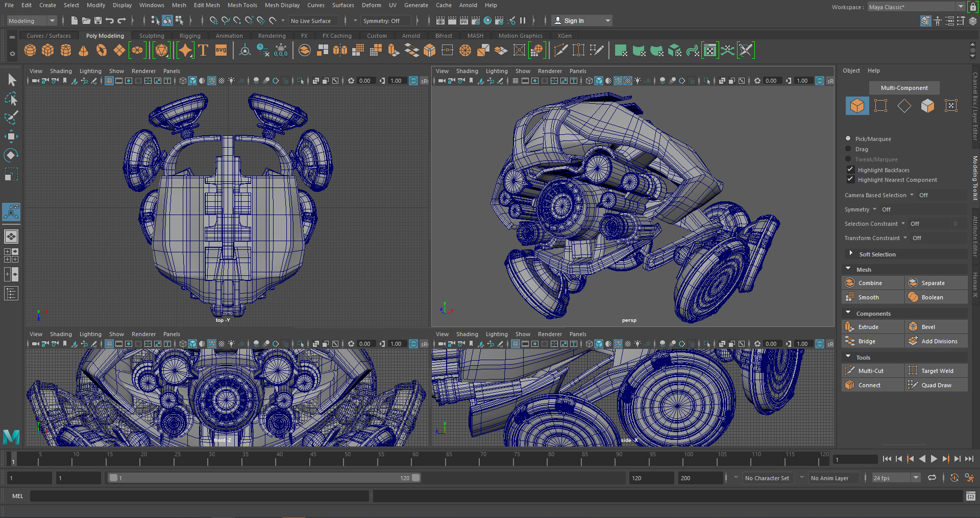Switch to the Sculpting shelf tab
Viewport: 980px width, 518px height.
pos(152,36)
